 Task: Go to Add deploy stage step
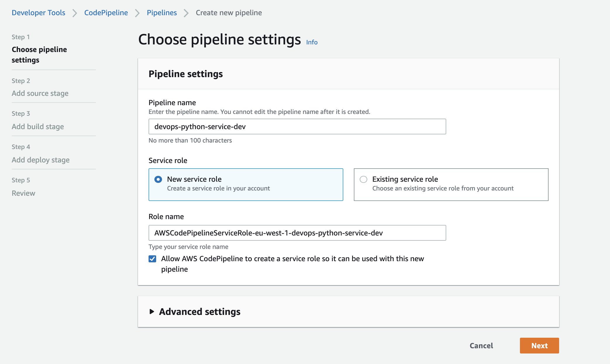41,160
